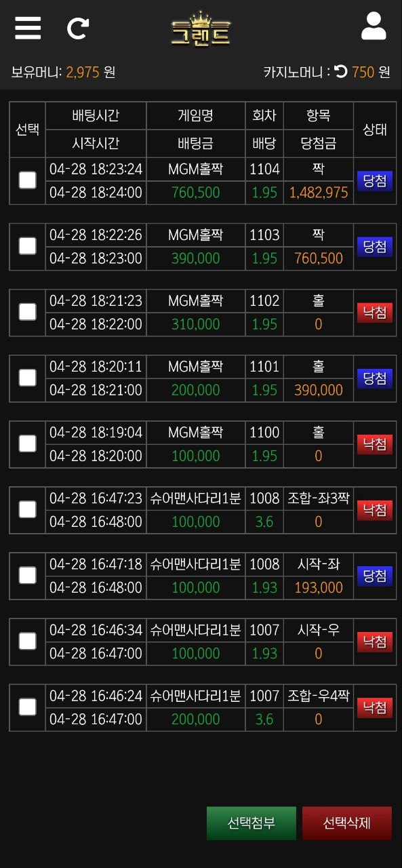Select checkbox for round 1103 bet
This screenshot has width=402, height=868.
click(x=27, y=246)
